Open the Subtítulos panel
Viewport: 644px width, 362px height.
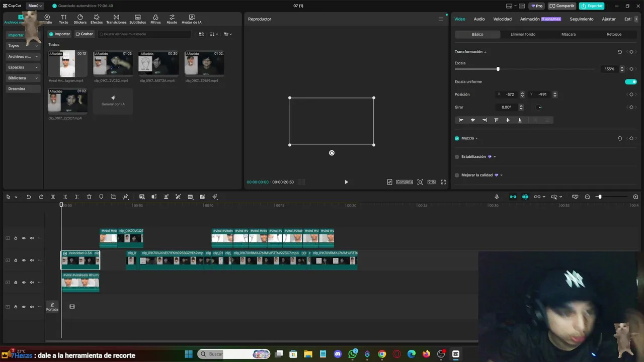pos(137,19)
